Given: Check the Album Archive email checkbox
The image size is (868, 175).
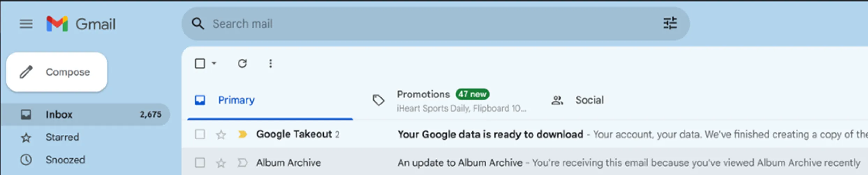Looking at the screenshot, I should tap(200, 163).
